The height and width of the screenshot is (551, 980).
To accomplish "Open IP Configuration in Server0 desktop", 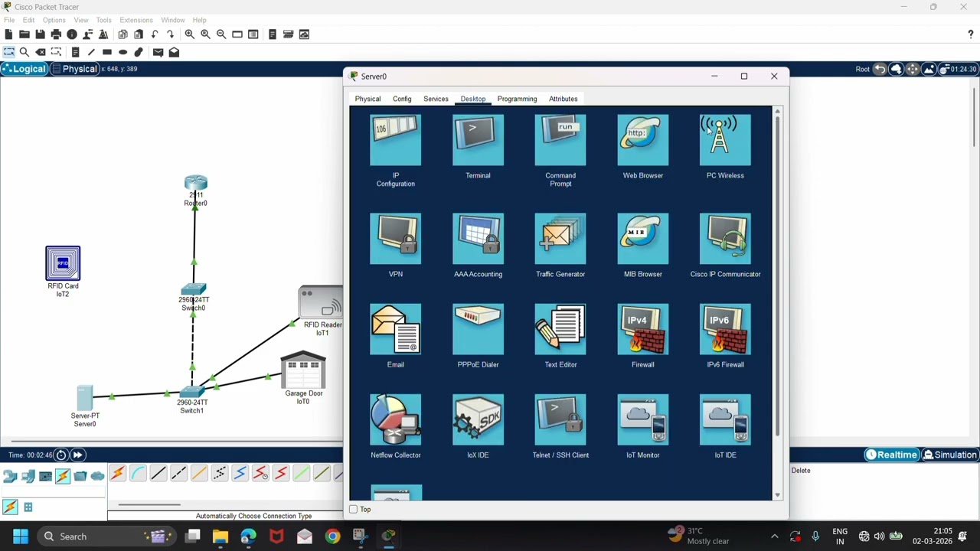I will click(395, 140).
